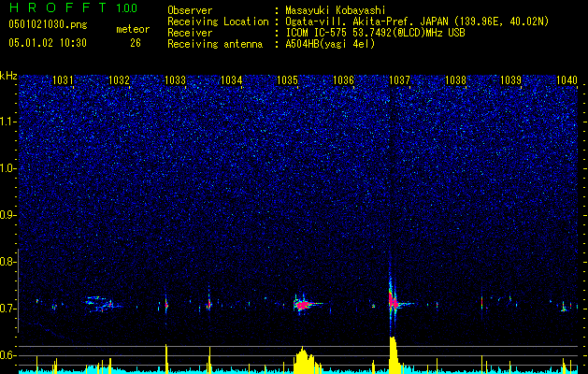Click the version number 1.0.0
588x374 pixels.
[126, 8]
